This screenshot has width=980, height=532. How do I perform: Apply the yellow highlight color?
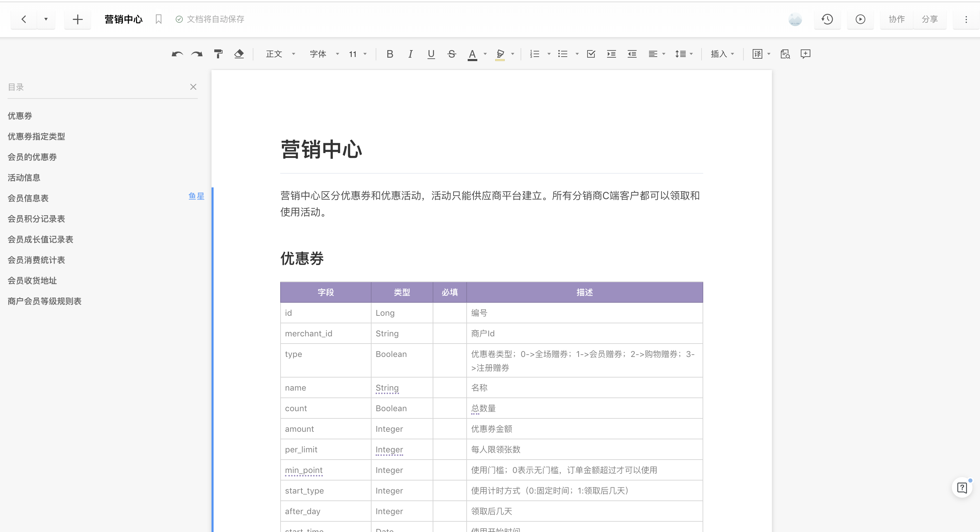click(500, 54)
